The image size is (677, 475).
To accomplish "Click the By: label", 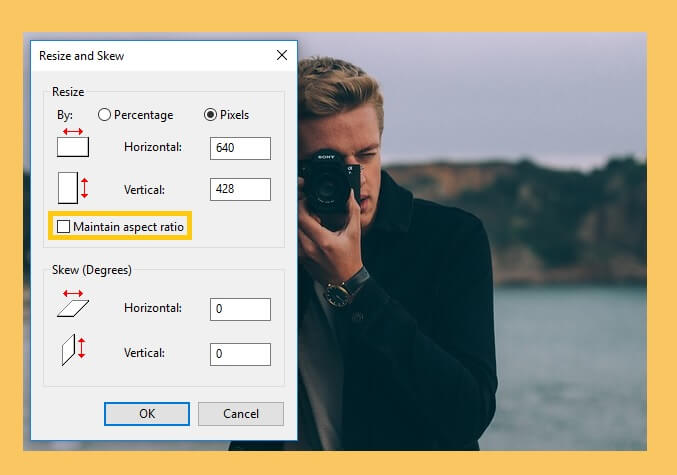I will [65, 115].
